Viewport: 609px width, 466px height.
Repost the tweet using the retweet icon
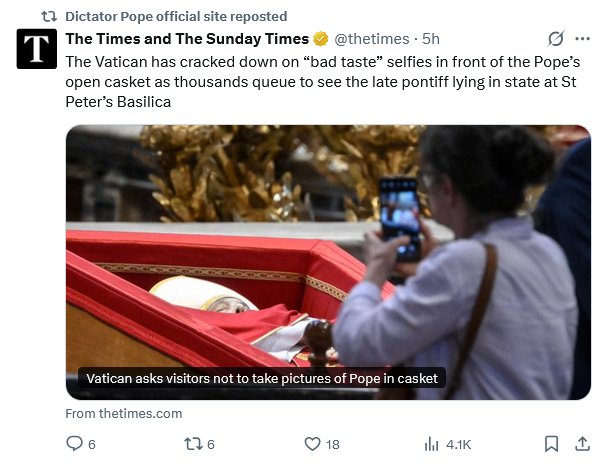(191, 443)
